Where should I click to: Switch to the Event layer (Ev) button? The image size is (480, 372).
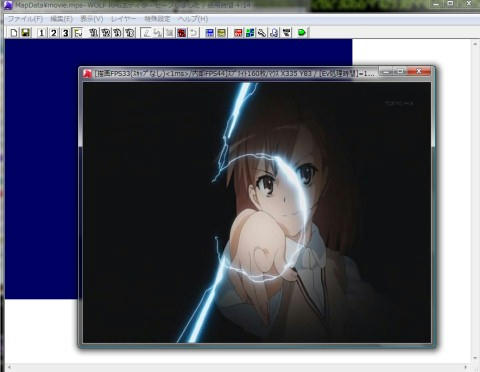(78, 33)
